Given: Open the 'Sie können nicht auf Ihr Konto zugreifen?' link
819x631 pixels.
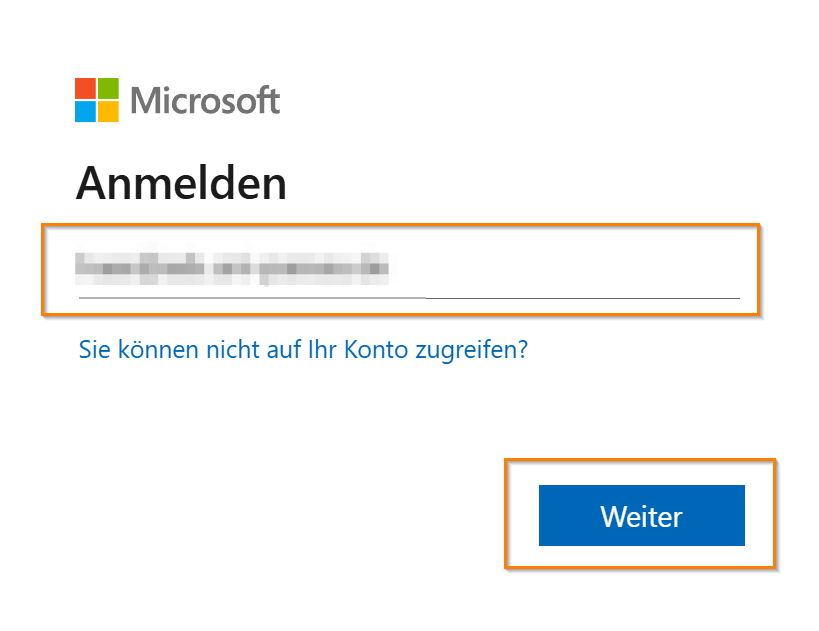Looking at the screenshot, I should pos(303,350).
